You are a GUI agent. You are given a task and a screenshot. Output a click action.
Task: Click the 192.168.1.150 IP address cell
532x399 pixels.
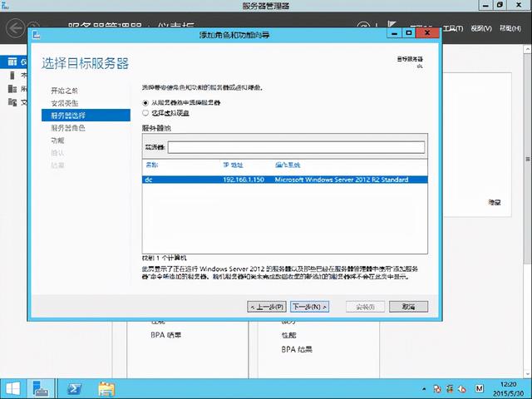coord(244,180)
